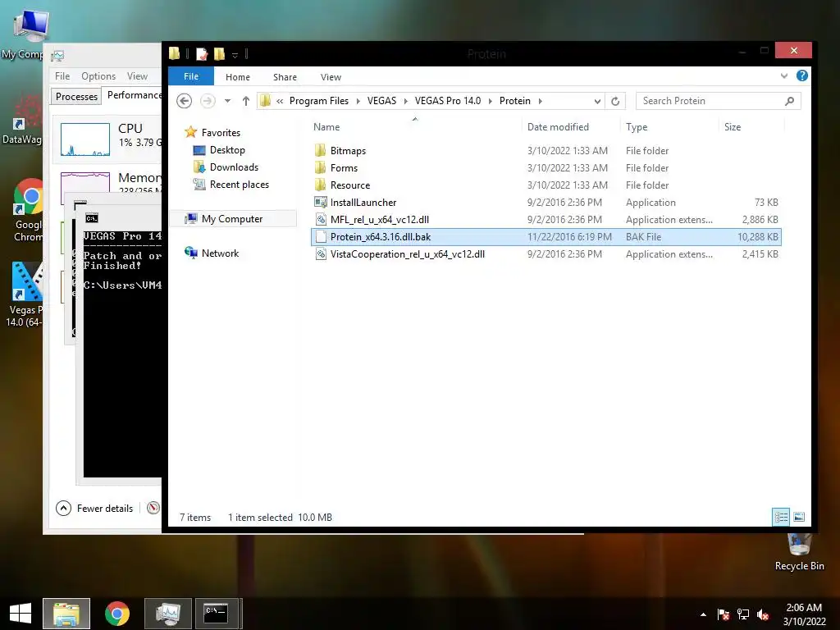This screenshot has width=840, height=630.
Task: Switch to large icons view layout
Action: coord(799,517)
